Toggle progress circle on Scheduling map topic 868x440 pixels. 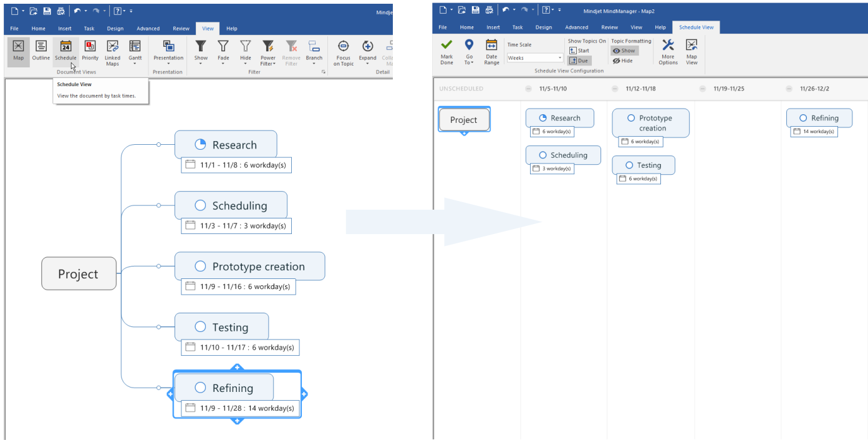click(x=200, y=205)
